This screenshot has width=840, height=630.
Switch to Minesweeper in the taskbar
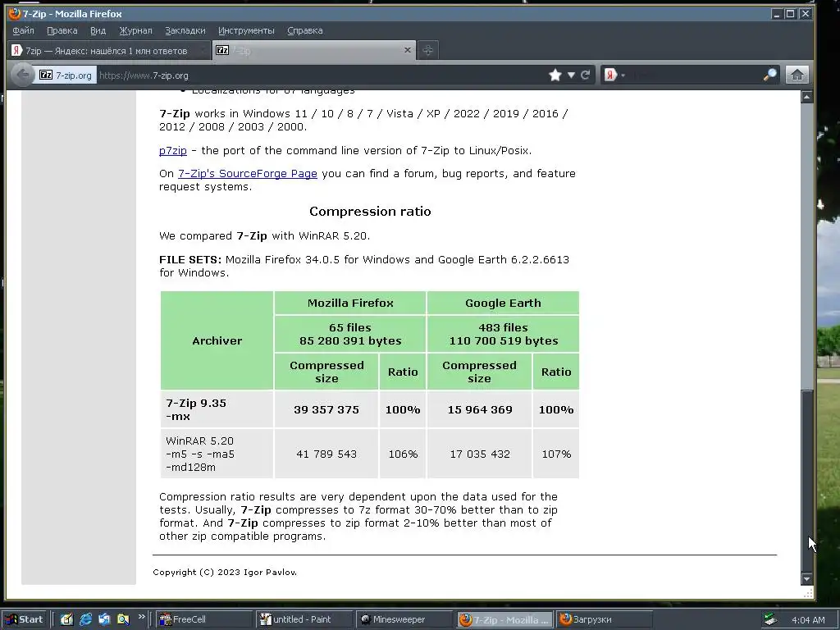(x=404, y=619)
